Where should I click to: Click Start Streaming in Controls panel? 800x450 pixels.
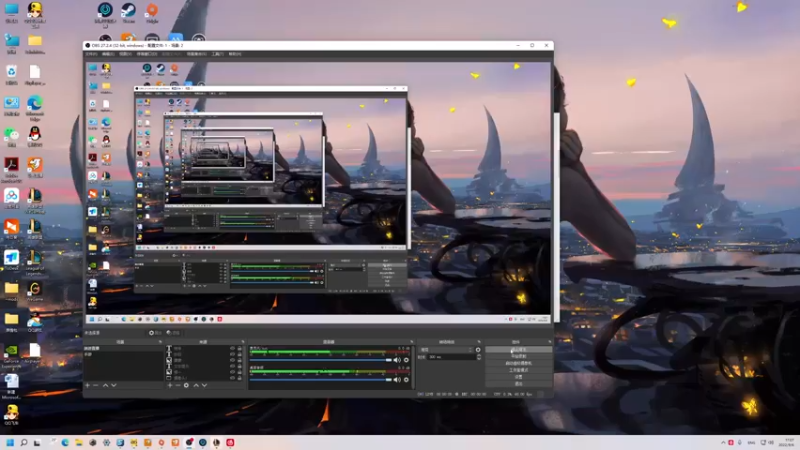click(x=518, y=349)
